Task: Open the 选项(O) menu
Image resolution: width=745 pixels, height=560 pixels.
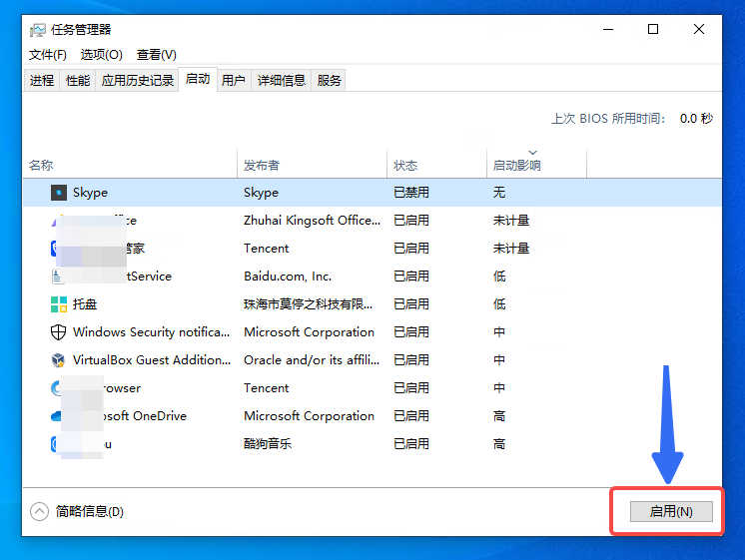Action: coord(101,55)
